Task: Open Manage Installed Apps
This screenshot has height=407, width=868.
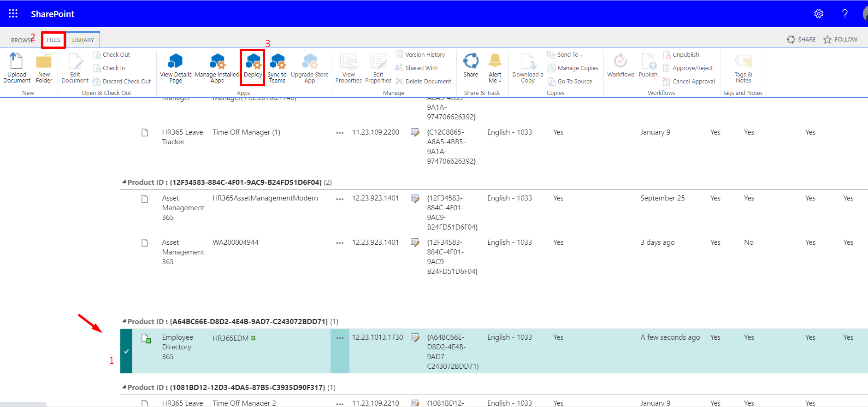Action: click(217, 68)
